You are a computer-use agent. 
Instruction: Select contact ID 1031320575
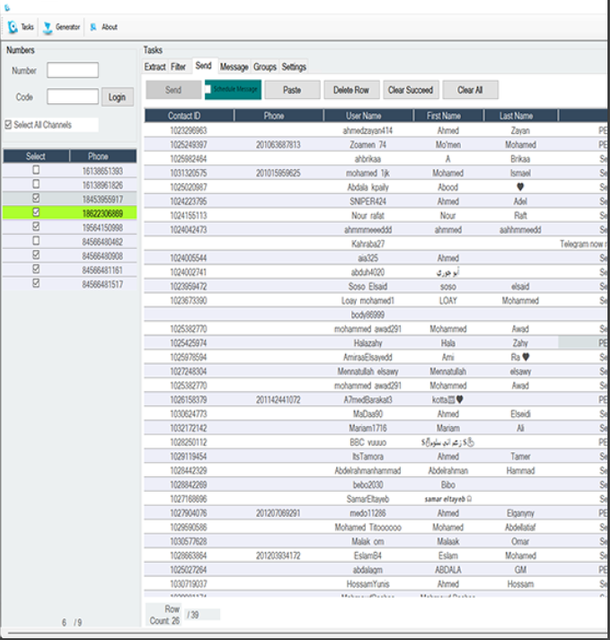tap(189, 173)
